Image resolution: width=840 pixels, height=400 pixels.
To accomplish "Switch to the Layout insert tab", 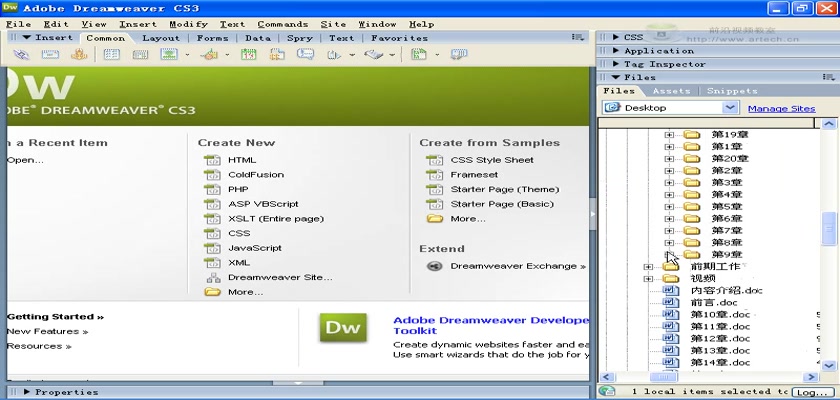I will click(x=161, y=38).
